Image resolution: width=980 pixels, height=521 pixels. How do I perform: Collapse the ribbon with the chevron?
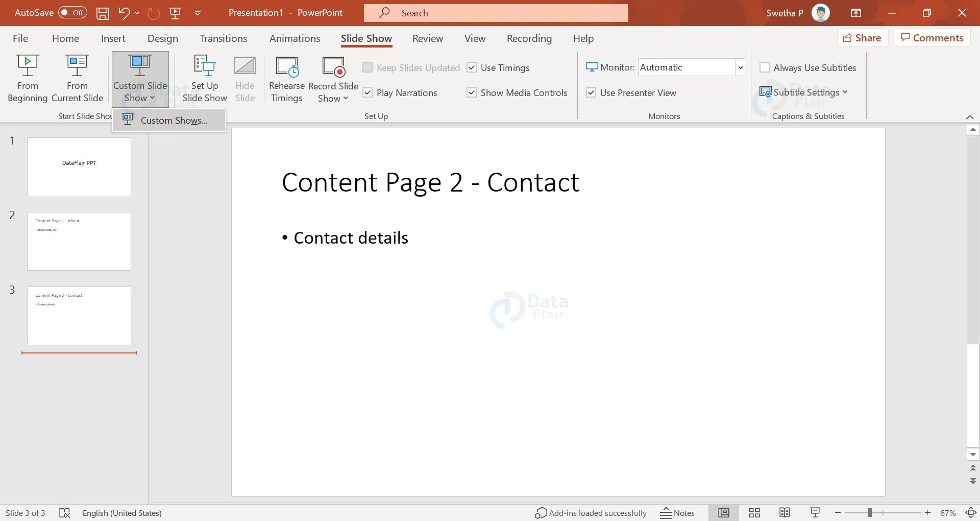[x=970, y=117]
